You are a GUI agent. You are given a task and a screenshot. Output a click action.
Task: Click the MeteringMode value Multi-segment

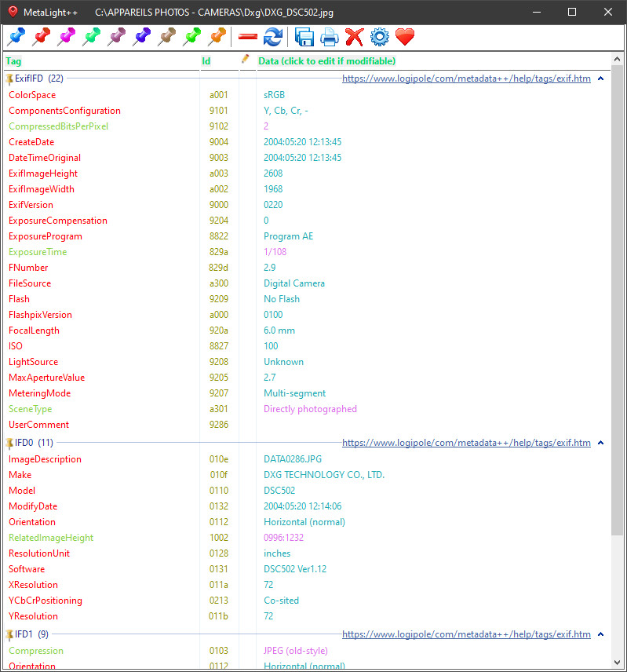[294, 393]
